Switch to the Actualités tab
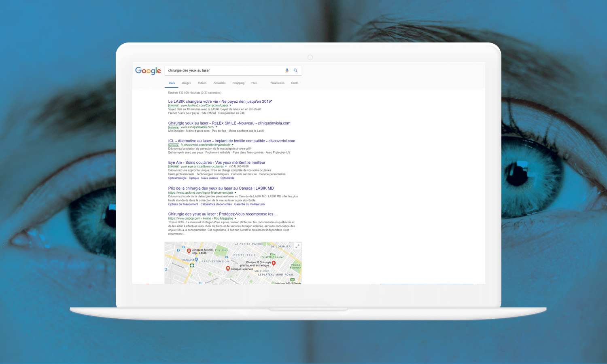607x364 pixels. [x=219, y=83]
